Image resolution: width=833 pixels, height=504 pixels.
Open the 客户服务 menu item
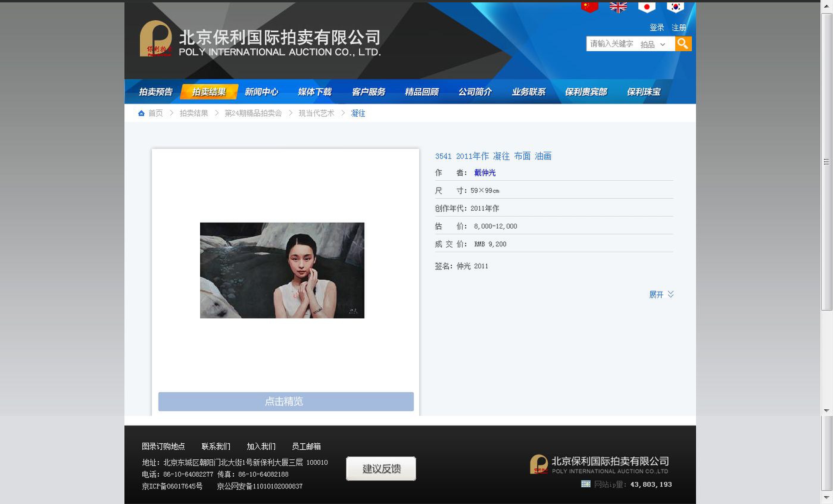(x=369, y=92)
